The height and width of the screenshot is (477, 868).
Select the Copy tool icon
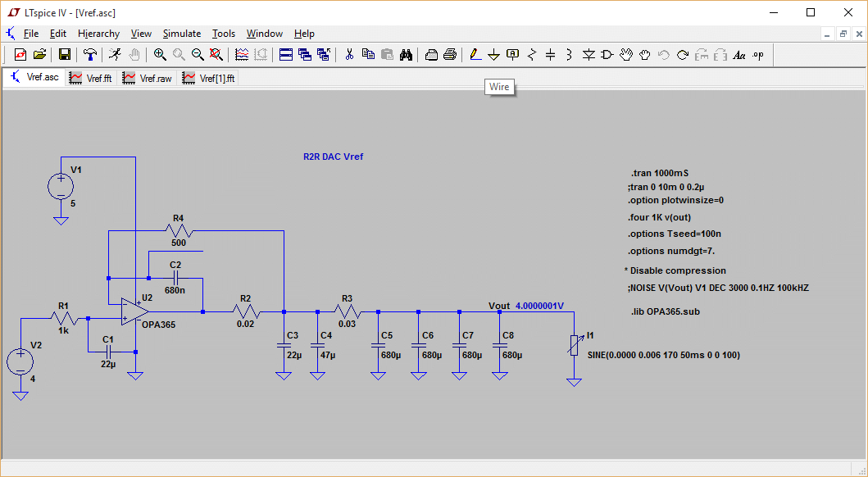tap(368, 55)
